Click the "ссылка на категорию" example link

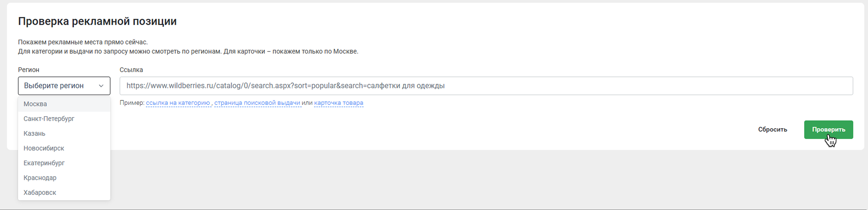coord(178,103)
